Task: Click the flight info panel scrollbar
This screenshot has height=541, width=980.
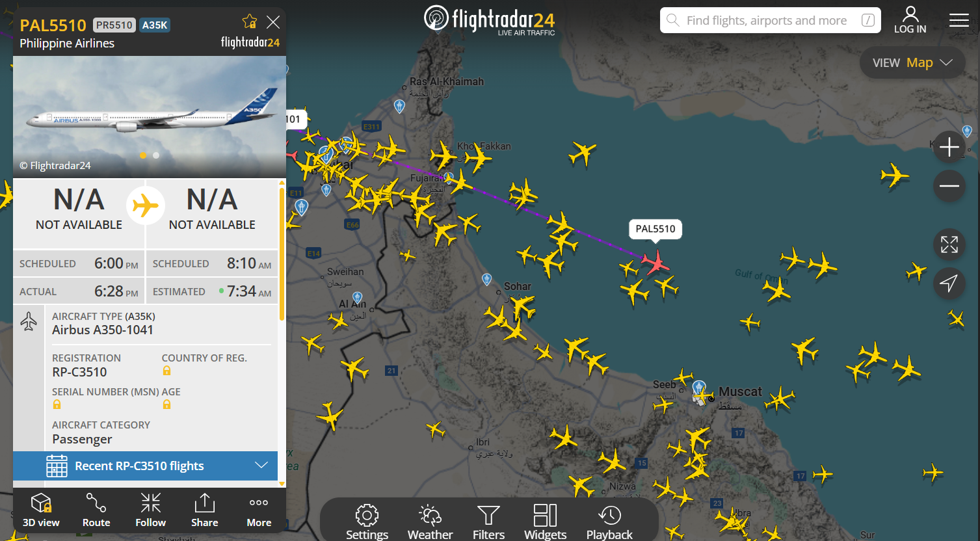Action: [282, 254]
